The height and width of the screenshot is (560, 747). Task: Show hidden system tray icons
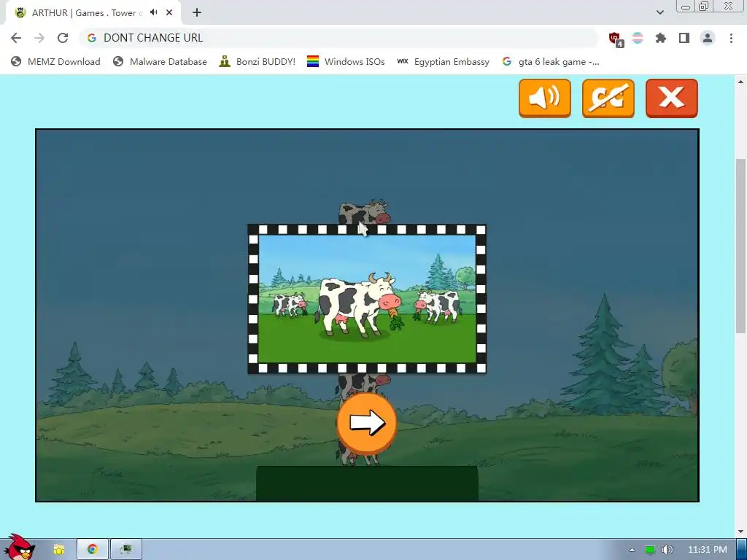pyautogui.click(x=632, y=550)
